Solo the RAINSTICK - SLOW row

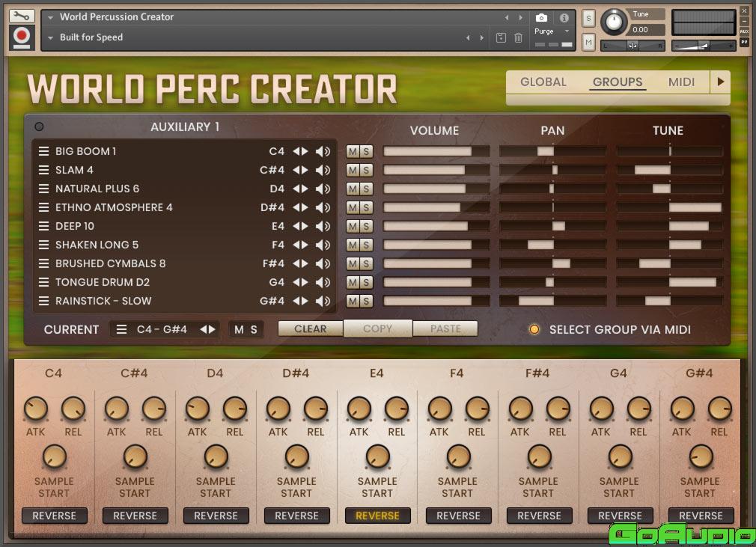tap(367, 302)
